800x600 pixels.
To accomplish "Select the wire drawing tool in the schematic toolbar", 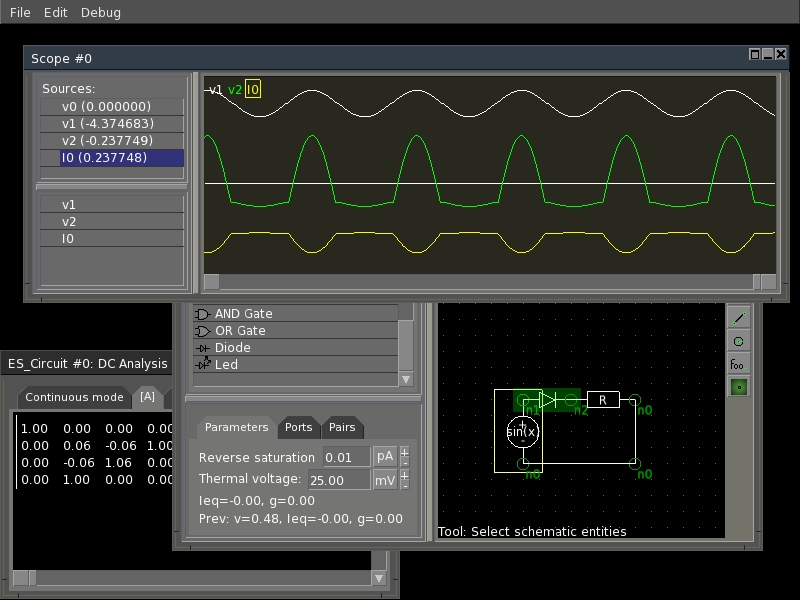I will click(738, 317).
